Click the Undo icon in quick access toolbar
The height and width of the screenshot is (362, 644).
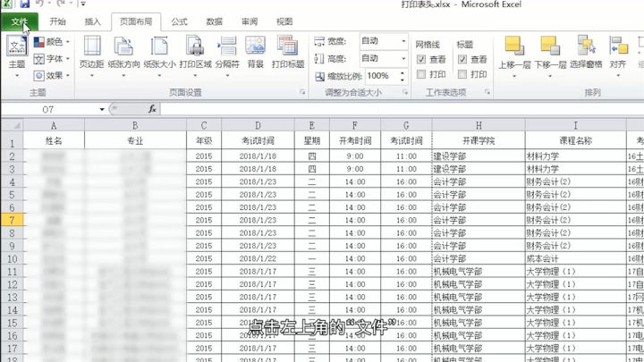[x=40, y=4]
